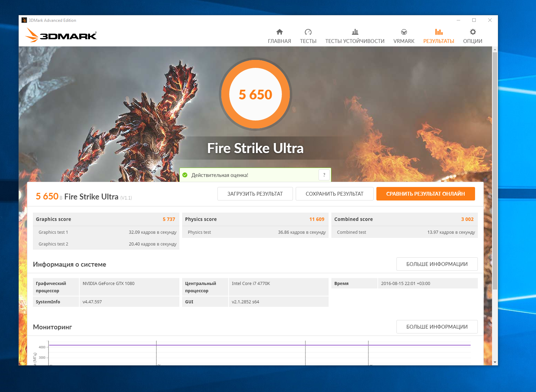Click БОЛЬШЕ ИНФОРМАЦИИ for system info
The width and height of the screenshot is (536, 392).
point(437,264)
